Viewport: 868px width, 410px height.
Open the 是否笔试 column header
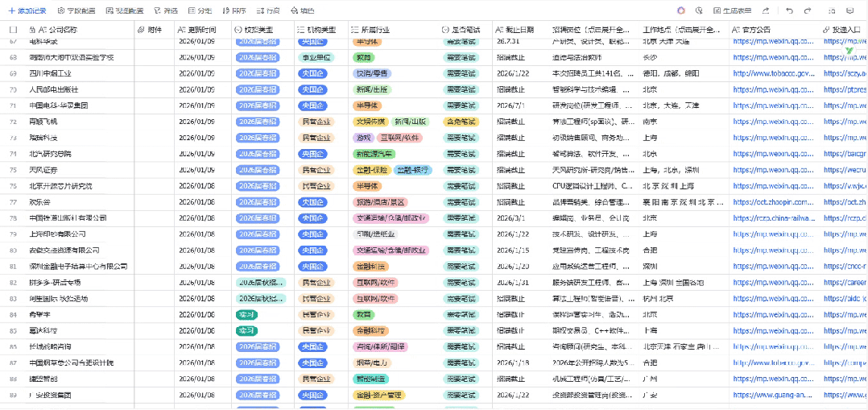coord(465,29)
